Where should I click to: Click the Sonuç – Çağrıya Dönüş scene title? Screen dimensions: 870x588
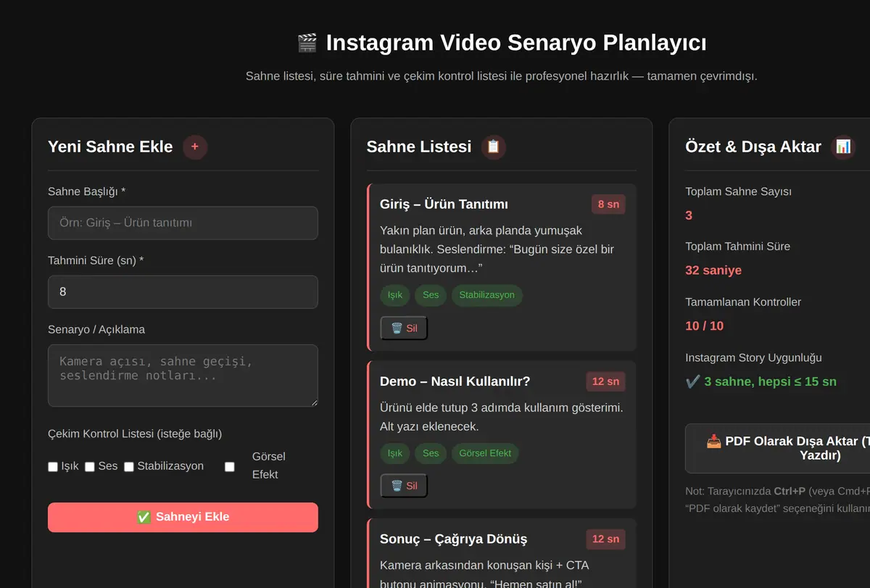453,539
